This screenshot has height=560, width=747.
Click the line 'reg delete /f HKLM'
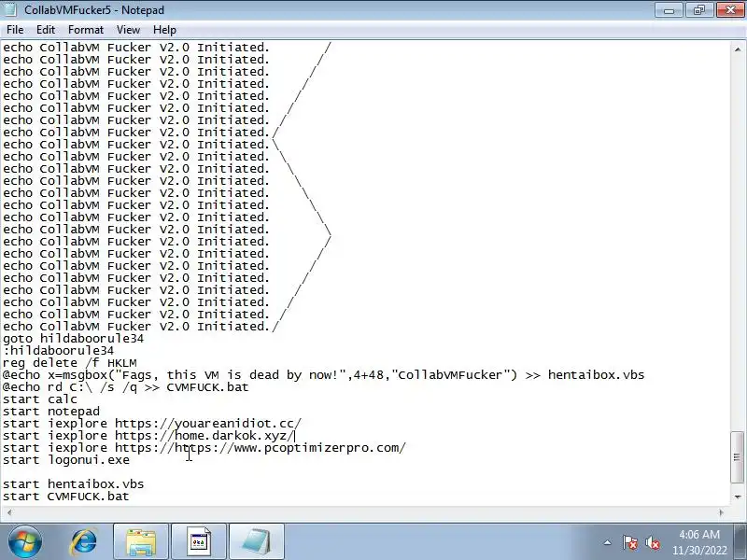click(69, 363)
